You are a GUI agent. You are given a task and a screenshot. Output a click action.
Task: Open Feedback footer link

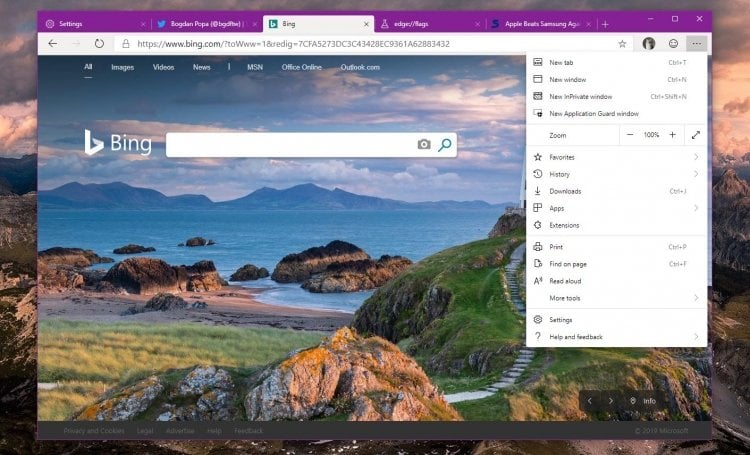click(x=248, y=431)
